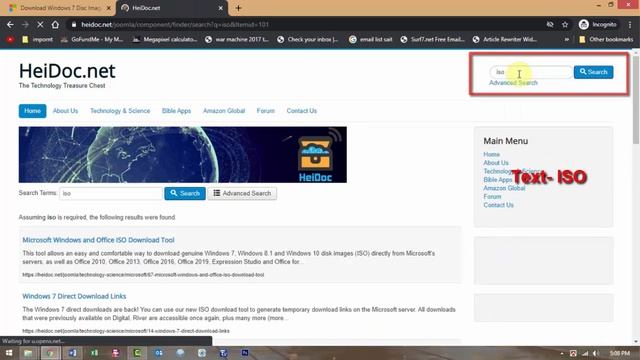Open the Windows 7 Direct Download Links result
Viewport: 640px width, 360px height.
pyautogui.click(x=74, y=296)
